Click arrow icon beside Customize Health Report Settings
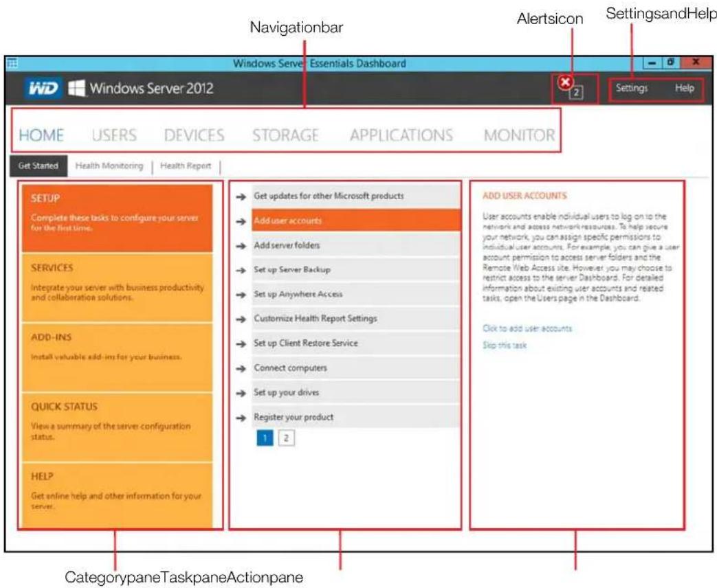Viewport: 717px width, 588px height. (x=241, y=319)
